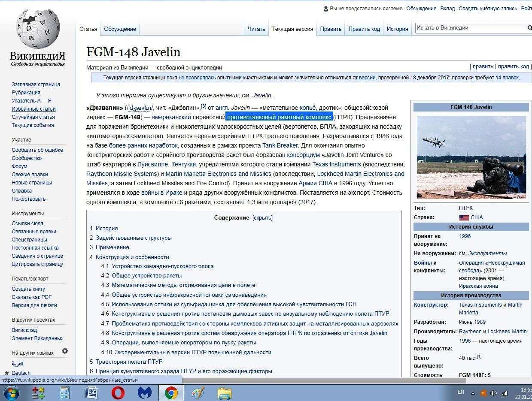Select the Текущая версия tab
532x401 pixels.
[292, 29]
